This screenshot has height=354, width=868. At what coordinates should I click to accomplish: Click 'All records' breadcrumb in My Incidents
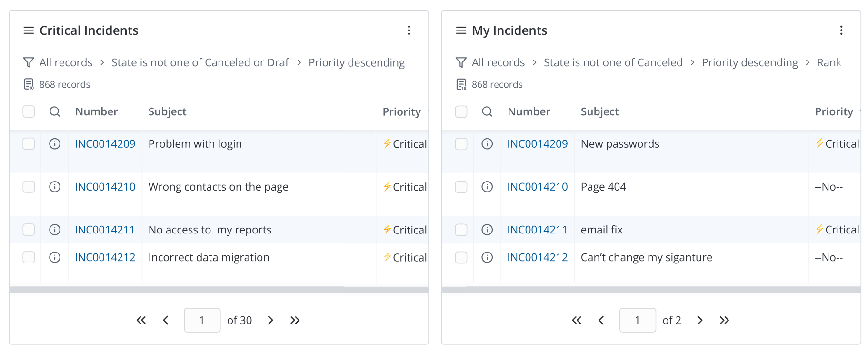498,62
